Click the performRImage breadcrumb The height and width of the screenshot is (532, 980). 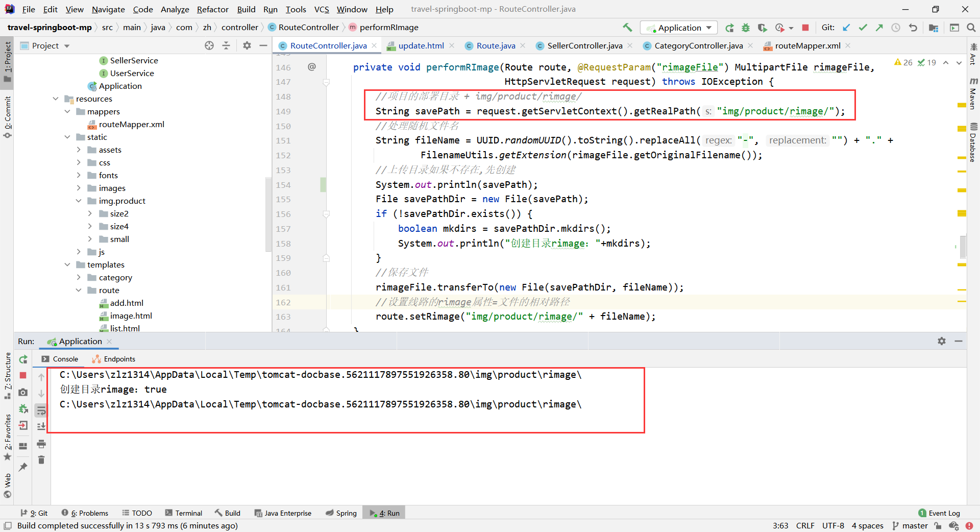(x=383, y=28)
